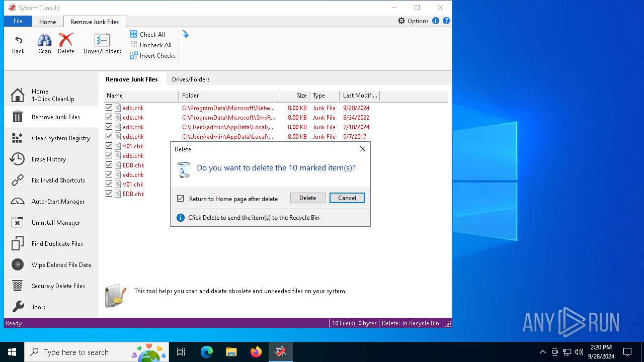Close the Delete dialog with X

pyautogui.click(x=363, y=149)
